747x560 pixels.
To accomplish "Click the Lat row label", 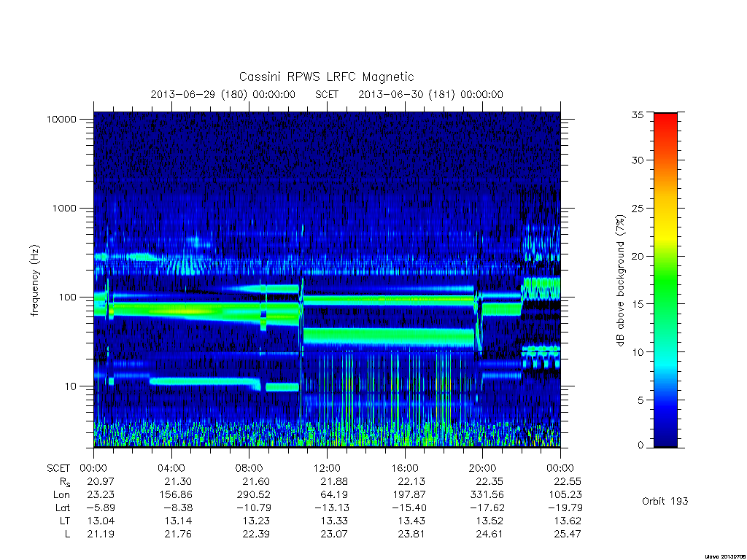I will (x=63, y=507).
